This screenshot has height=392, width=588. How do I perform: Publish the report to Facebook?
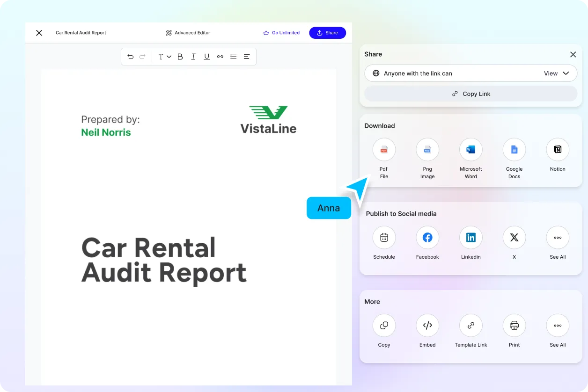click(427, 237)
